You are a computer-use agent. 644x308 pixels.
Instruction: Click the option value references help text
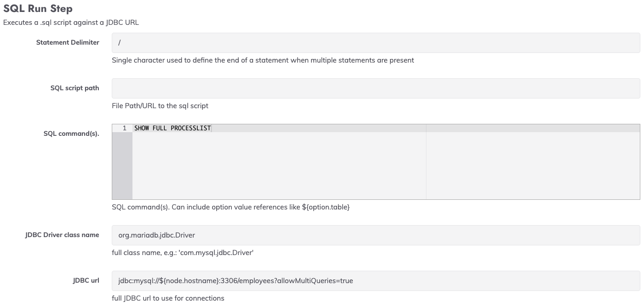coord(231,207)
